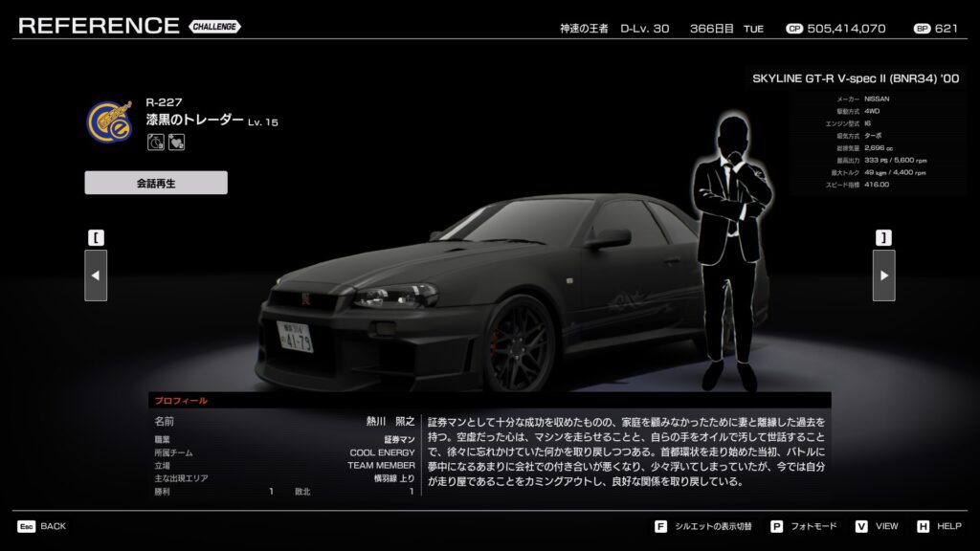
Task: Click the left bracket key hint
Action: 96,237
